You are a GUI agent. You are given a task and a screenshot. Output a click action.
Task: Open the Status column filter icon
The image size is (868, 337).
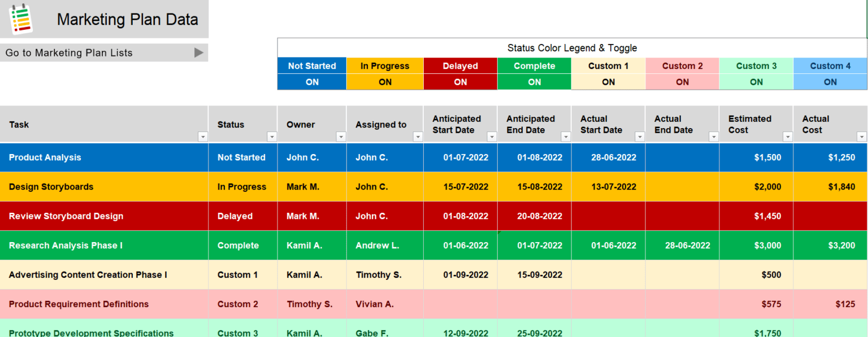272,137
